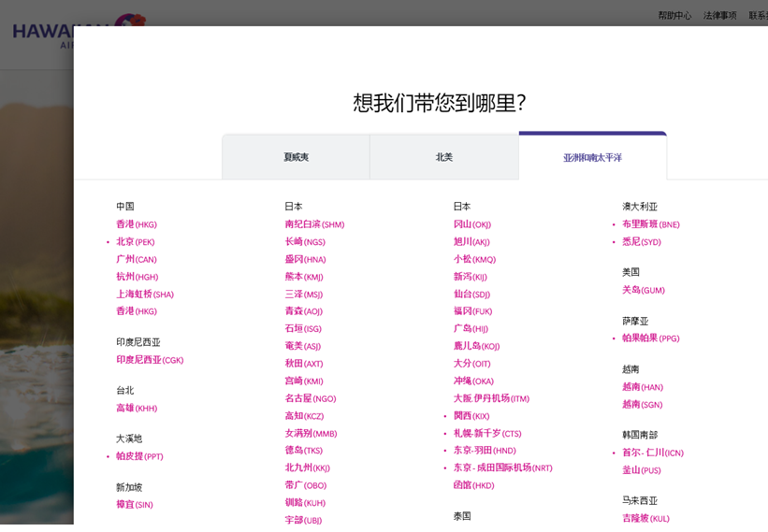
Task: Open 法律事项 in the top navigation
Action: pyautogui.click(x=720, y=15)
